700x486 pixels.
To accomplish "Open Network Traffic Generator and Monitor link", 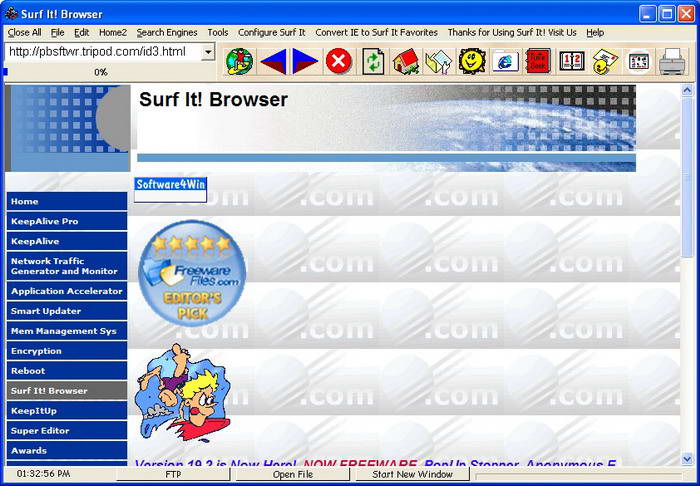I will coord(67,266).
